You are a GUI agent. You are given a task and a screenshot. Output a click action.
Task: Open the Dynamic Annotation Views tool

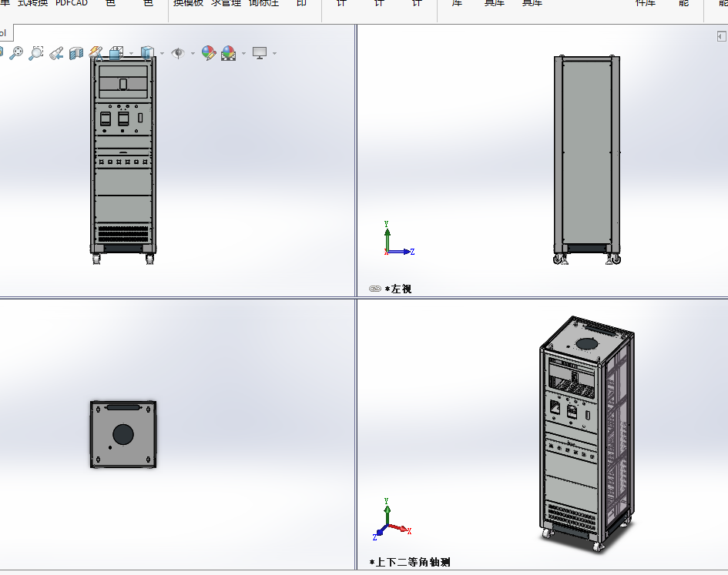click(x=96, y=53)
